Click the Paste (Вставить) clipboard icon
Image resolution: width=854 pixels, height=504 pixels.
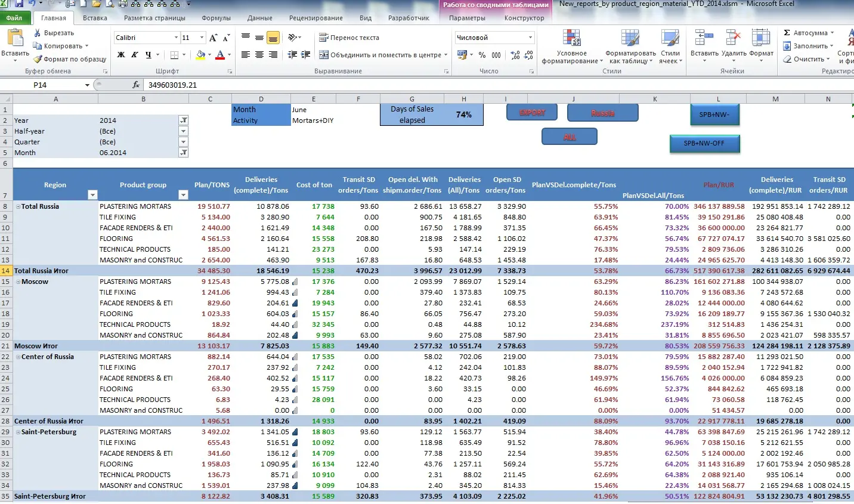point(15,39)
